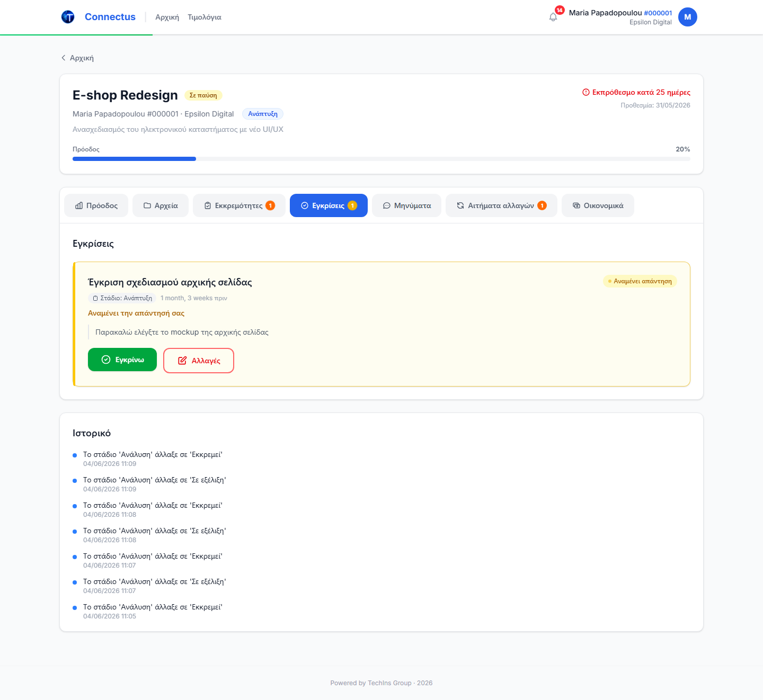Click the bar chart icon on Πρόοδος tab
763x700 pixels.
click(x=79, y=205)
